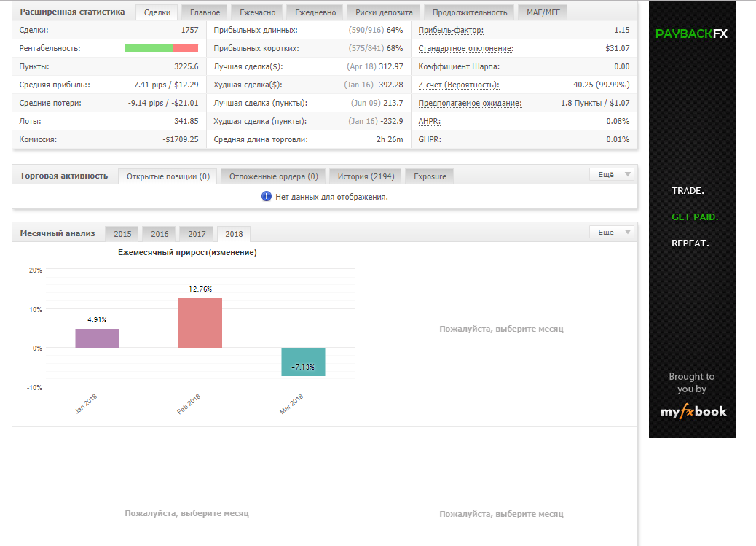Click the Комиссия value -$1709.25
The width and height of the screenshot is (756, 546).
point(181,139)
